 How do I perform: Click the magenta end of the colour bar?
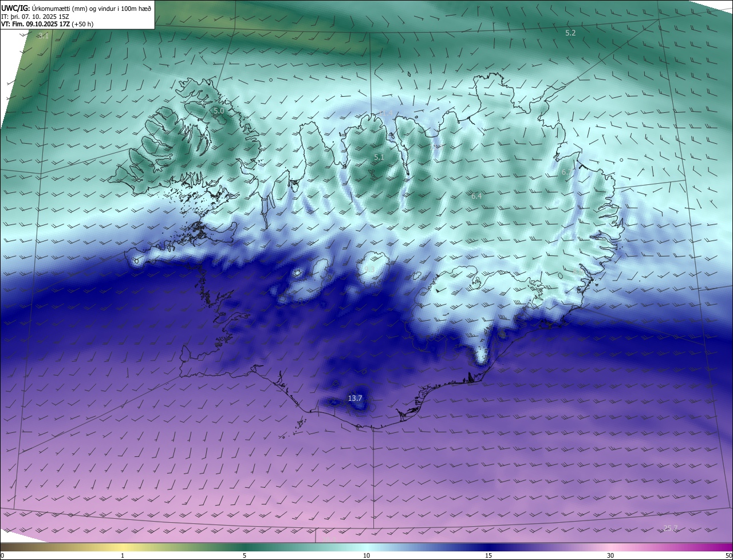724,547
